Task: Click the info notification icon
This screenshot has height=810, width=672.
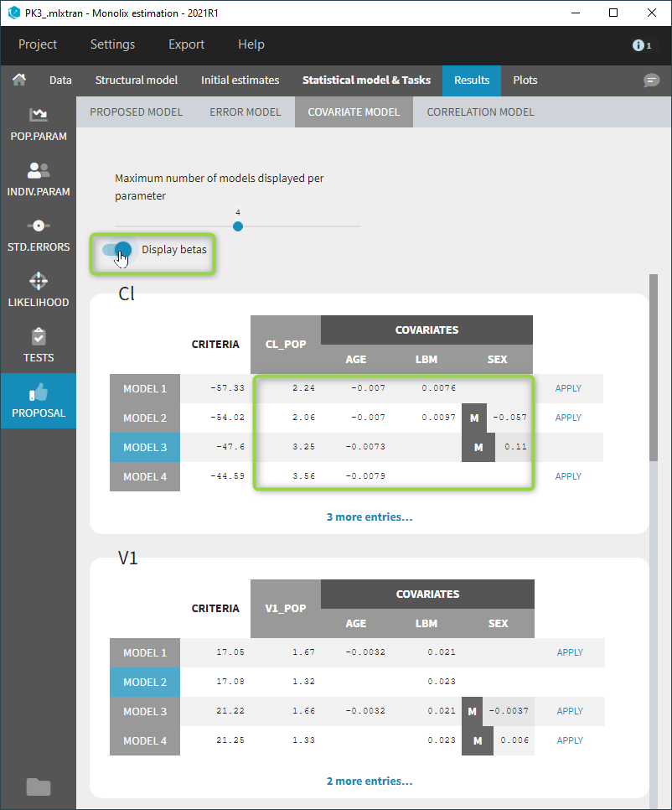Action: [641, 45]
